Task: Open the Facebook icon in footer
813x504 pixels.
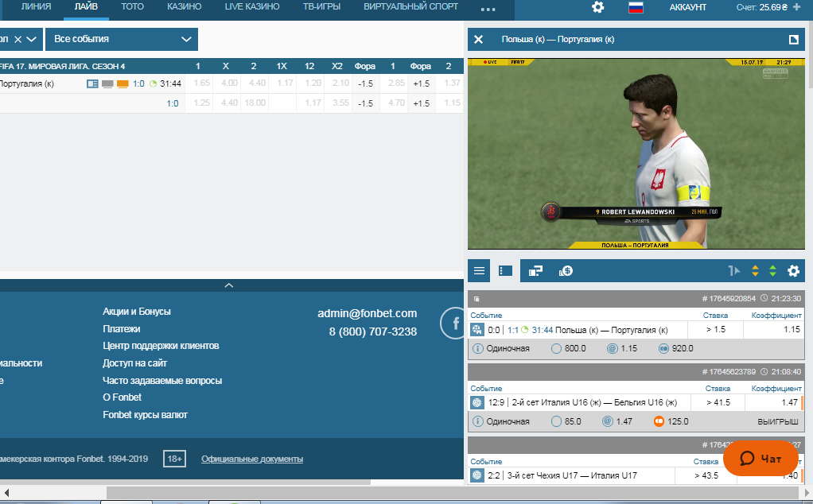Action: (453, 324)
